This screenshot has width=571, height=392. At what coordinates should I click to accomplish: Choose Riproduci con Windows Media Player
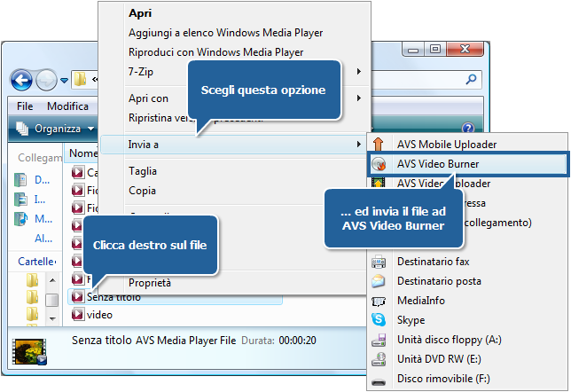click(215, 52)
